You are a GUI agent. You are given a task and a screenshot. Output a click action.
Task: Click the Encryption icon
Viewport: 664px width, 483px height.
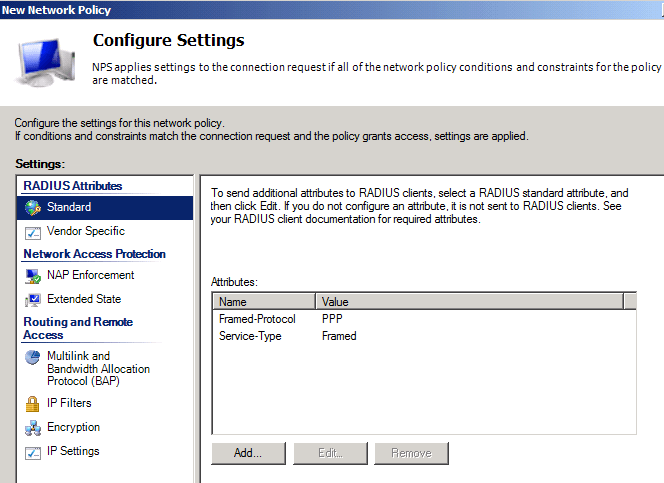click(31, 428)
